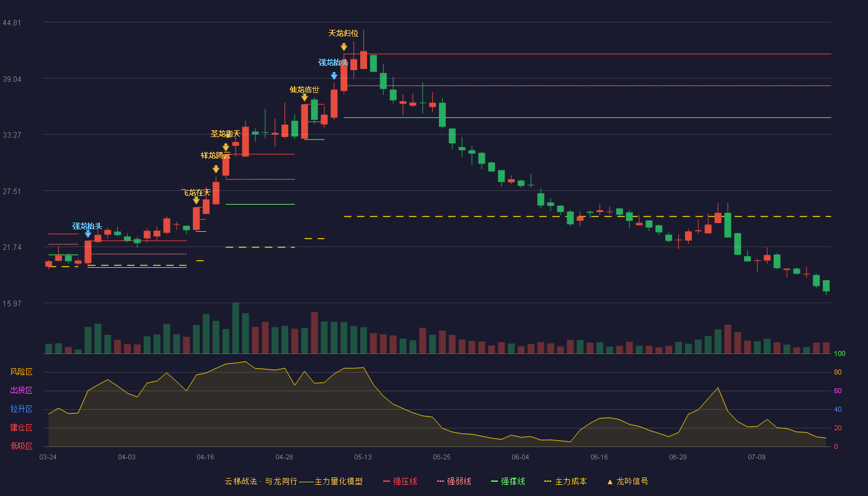Click the 15.97 price axis label
This screenshot has width=868, height=496.
12,304
